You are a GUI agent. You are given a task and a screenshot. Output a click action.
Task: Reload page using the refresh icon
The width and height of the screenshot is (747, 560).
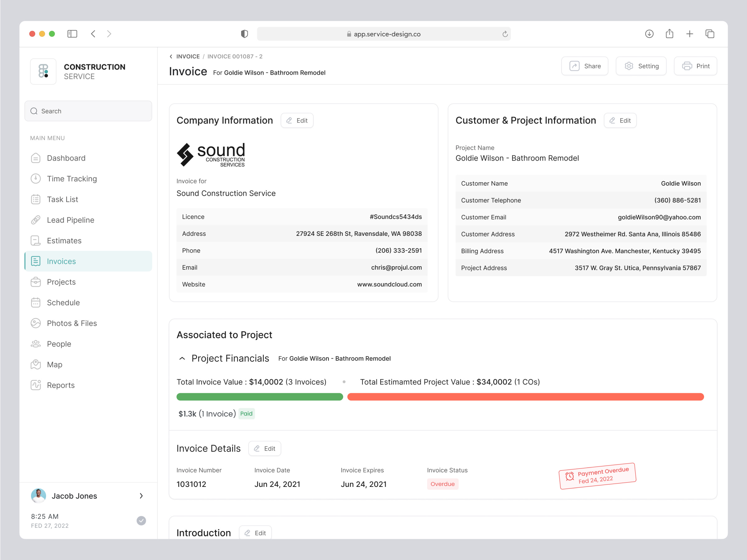(x=505, y=34)
